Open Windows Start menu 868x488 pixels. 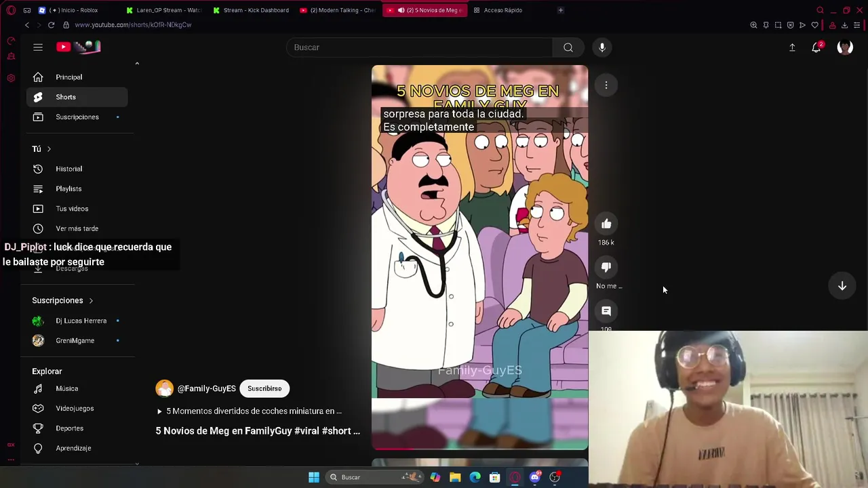pos(314,477)
